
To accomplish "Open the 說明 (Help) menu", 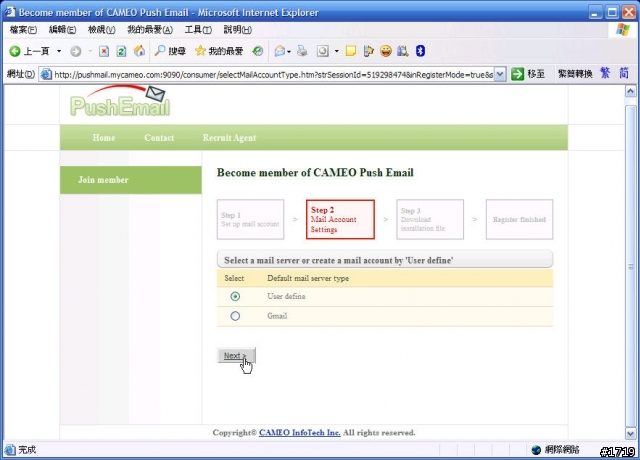I will [238, 29].
